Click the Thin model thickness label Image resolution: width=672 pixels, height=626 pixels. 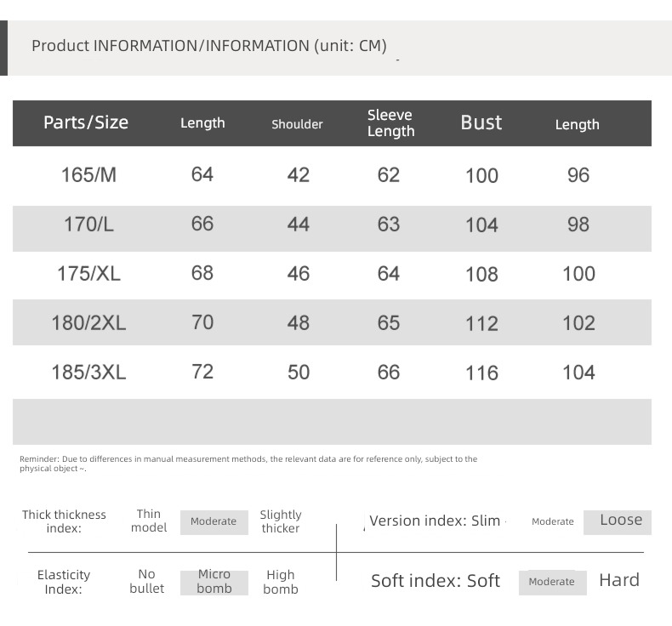point(149,521)
